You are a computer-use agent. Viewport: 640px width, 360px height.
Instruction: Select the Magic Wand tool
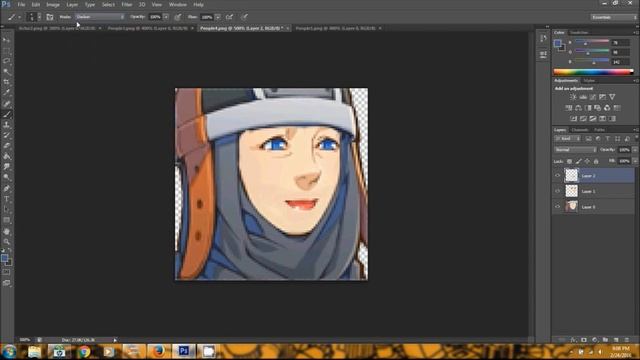tap(7, 71)
